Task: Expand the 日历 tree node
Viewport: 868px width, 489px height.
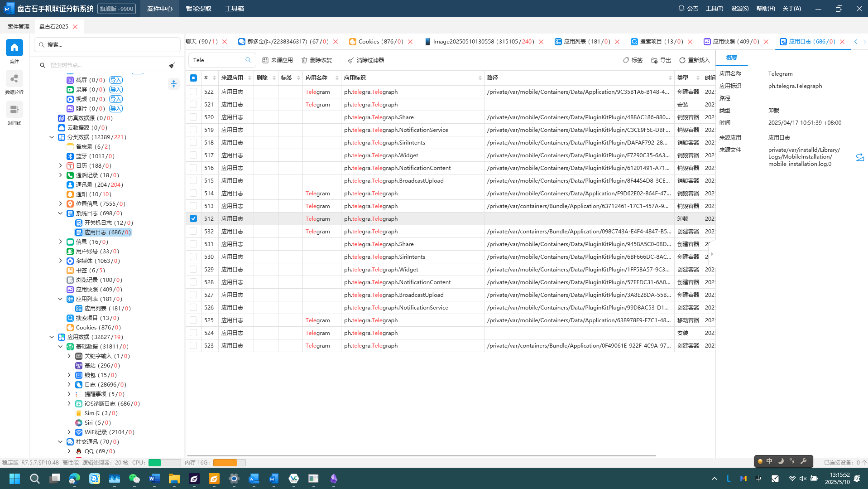Action: (60, 166)
